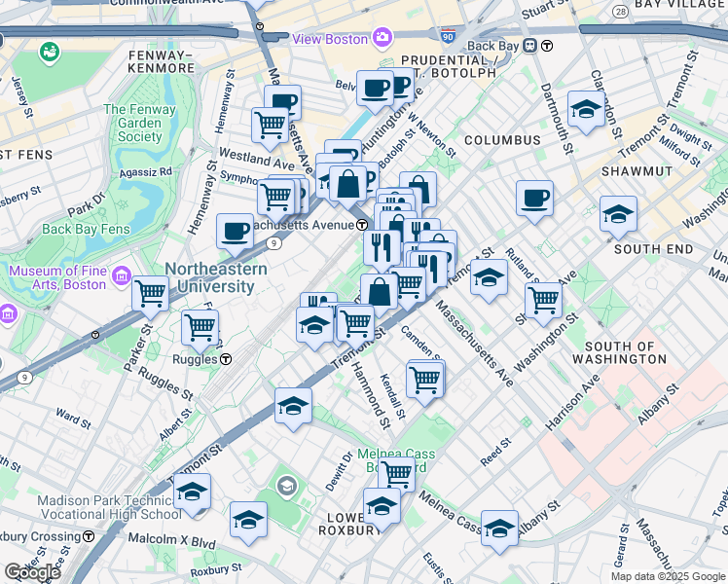Click fork and knife marker near Massachusetts Avenue station
The width and height of the screenshot is (728, 584).
[382, 251]
